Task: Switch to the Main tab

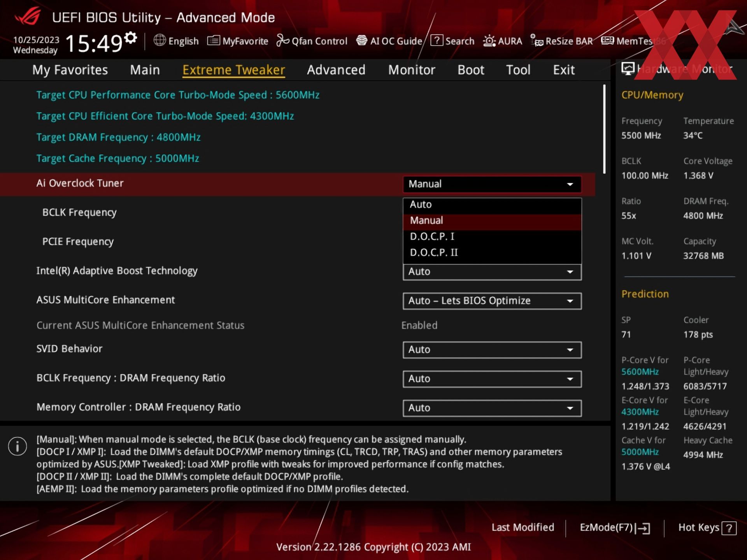Action: coord(145,70)
